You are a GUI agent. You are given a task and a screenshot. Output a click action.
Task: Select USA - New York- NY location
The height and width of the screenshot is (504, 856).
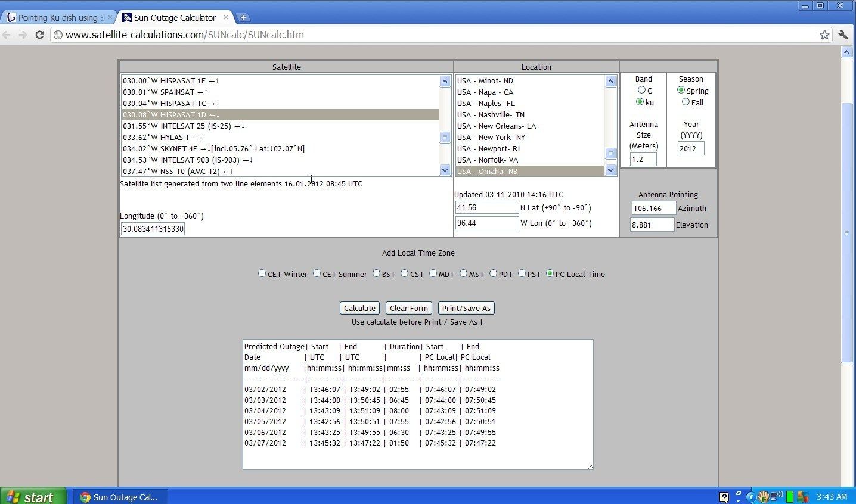(530, 137)
